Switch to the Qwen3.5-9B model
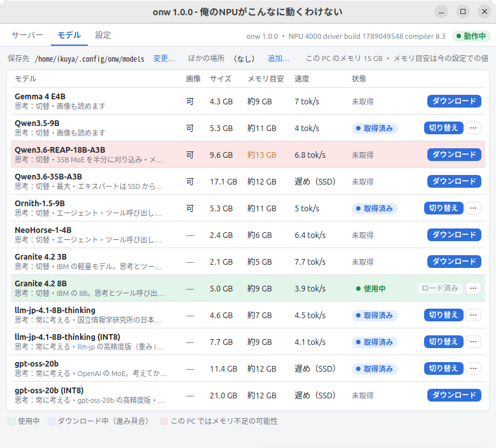 (443, 128)
